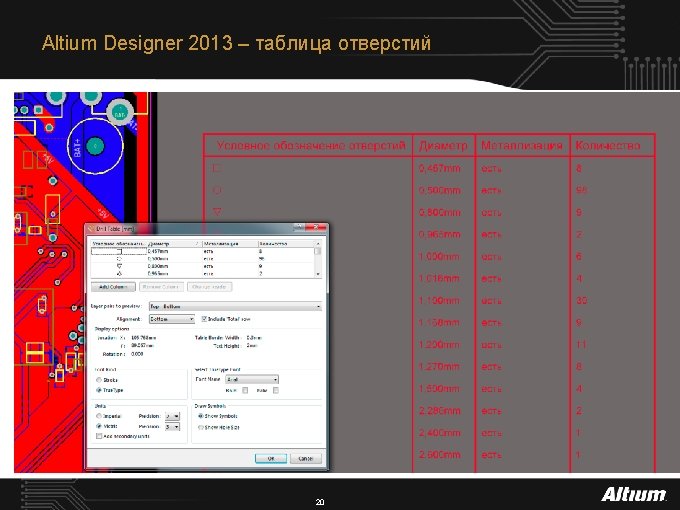
Task: Click quantity '11' in the large table
Action: (x=582, y=345)
